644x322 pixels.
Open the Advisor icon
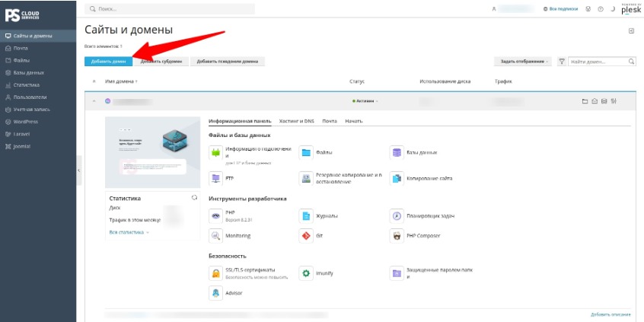pos(215,293)
